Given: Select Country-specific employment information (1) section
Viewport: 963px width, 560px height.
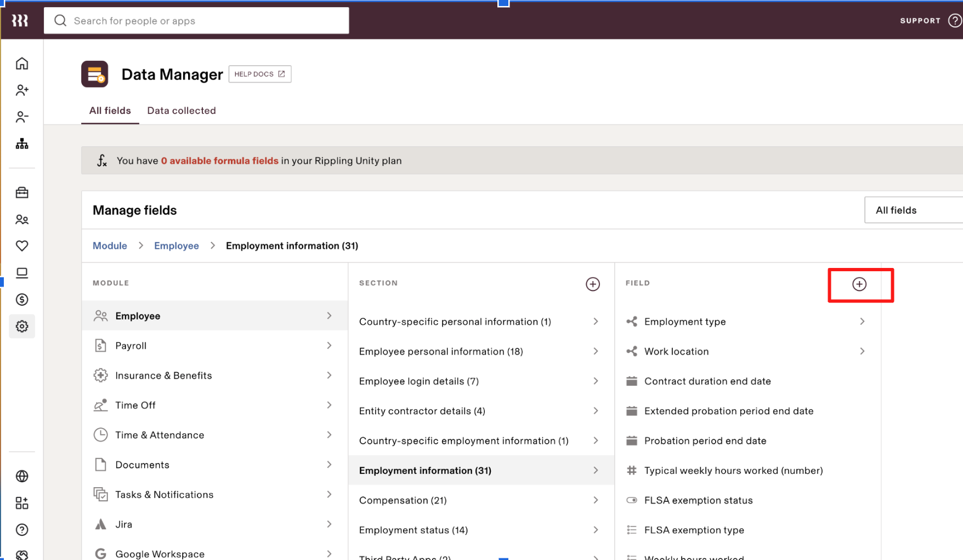Looking at the screenshot, I should pyautogui.click(x=482, y=441).
